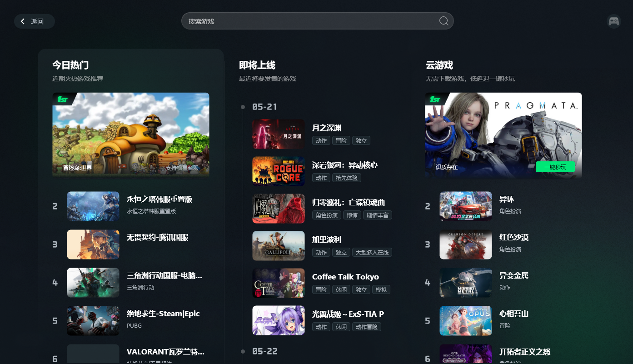This screenshot has width=633, height=364.
Task: Click the 独立 tag under 月之深渊
Action: (x=361, y=141)
